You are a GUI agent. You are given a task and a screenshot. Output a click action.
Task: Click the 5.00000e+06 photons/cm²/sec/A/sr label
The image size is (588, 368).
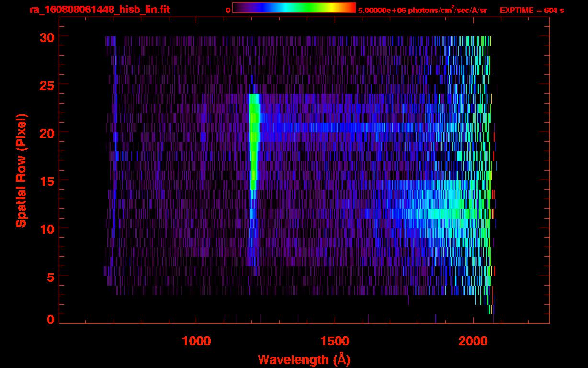click(422, 10)
